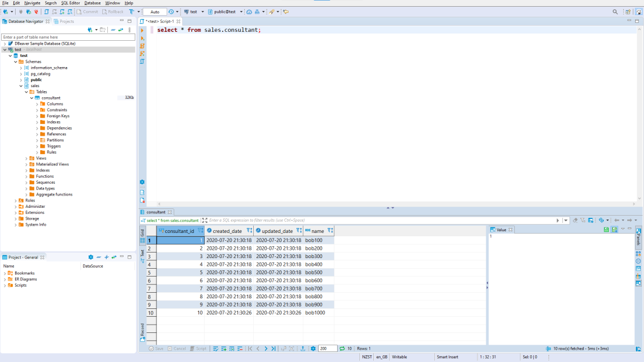Screen dimensions: 644x362
Task: Click the Export data upload icon
Action: (x=302, y=349)
